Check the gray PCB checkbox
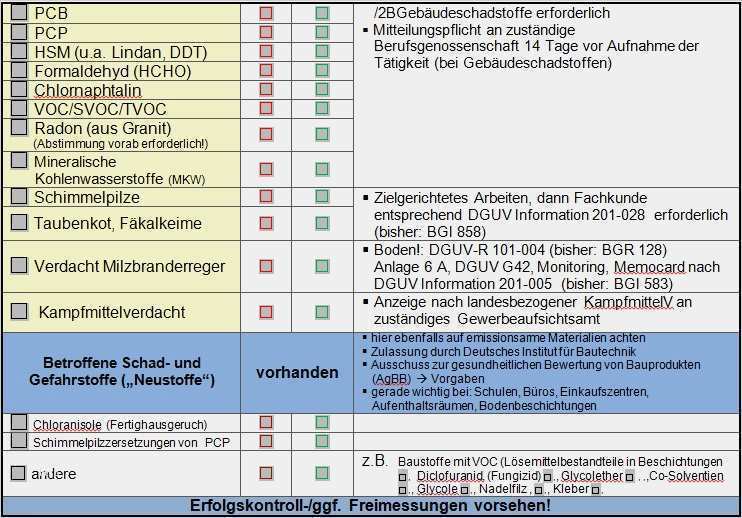This screenshot has width=742, height=518. point(19,12)
